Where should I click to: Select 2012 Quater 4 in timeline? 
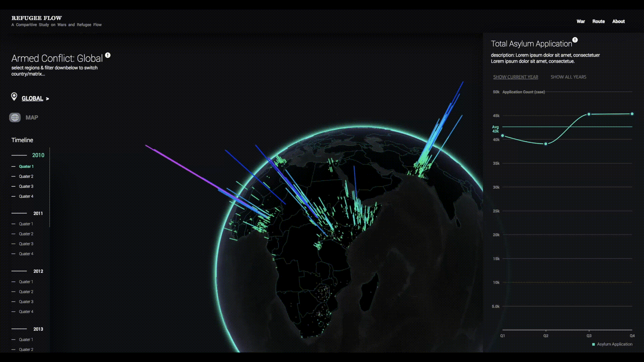point(26,312)
